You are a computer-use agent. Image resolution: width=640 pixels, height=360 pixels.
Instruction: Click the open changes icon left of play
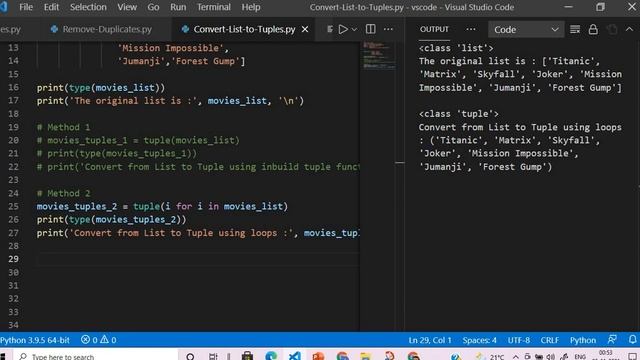point(330,29)
